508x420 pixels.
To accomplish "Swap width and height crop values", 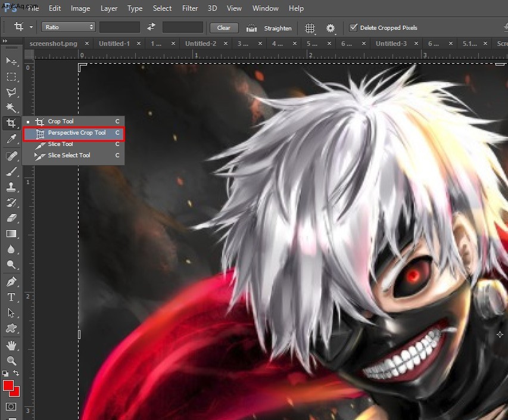I will (151, 27).
